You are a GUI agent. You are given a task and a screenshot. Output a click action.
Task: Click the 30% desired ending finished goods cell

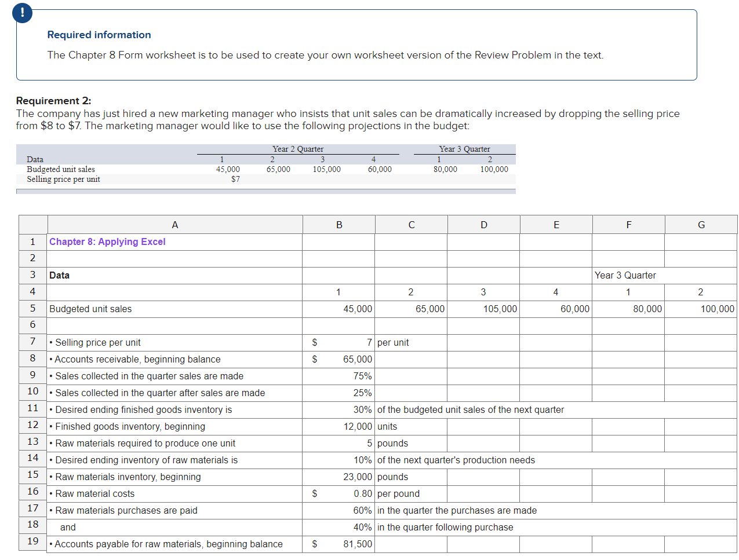338,409
